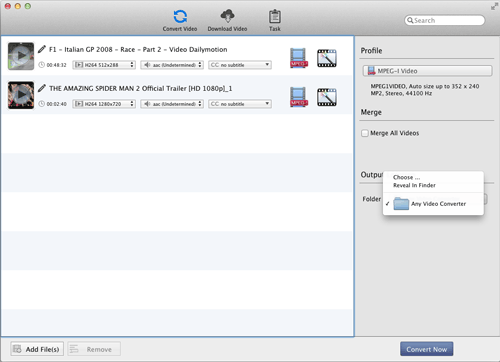Open audio track dropdown for Spider Man trailer
The width and height of the screenshot is (500, 362).
coord(172,104)
